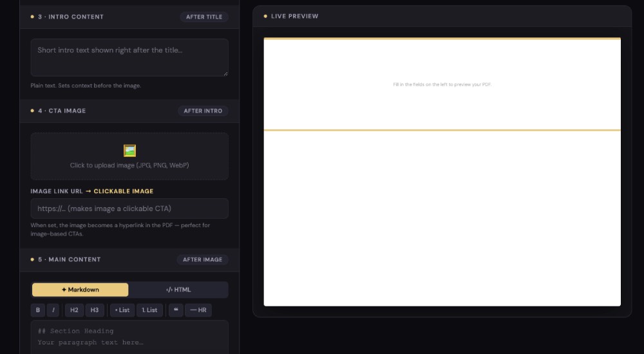
Task: Click the Live Preview panel header
Action: pos(442,16)
